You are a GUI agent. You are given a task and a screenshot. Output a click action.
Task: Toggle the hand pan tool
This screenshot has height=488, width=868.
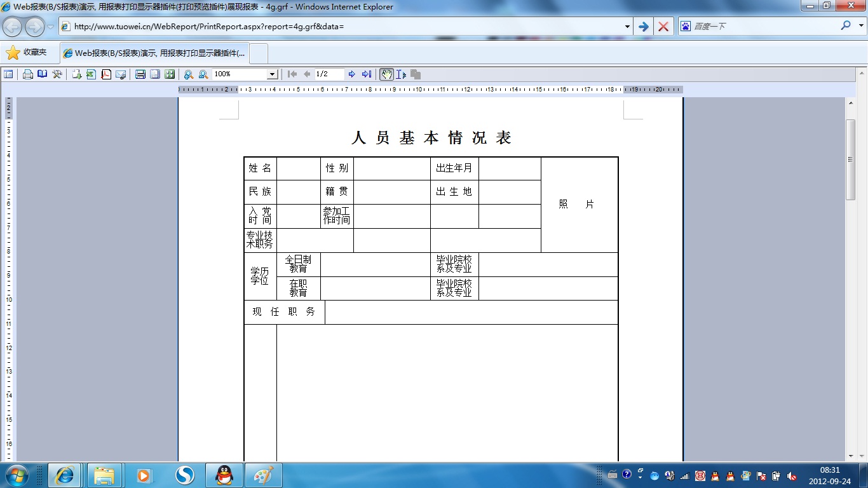coord(386,74)
